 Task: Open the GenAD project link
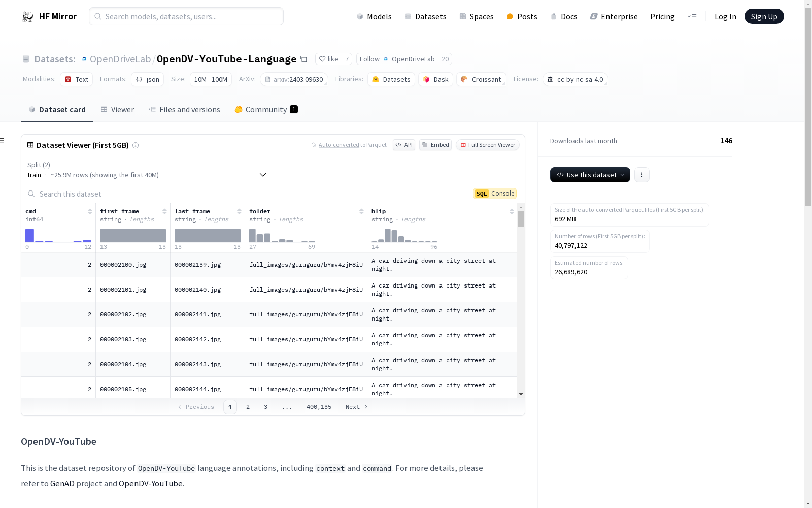(62, 483)
